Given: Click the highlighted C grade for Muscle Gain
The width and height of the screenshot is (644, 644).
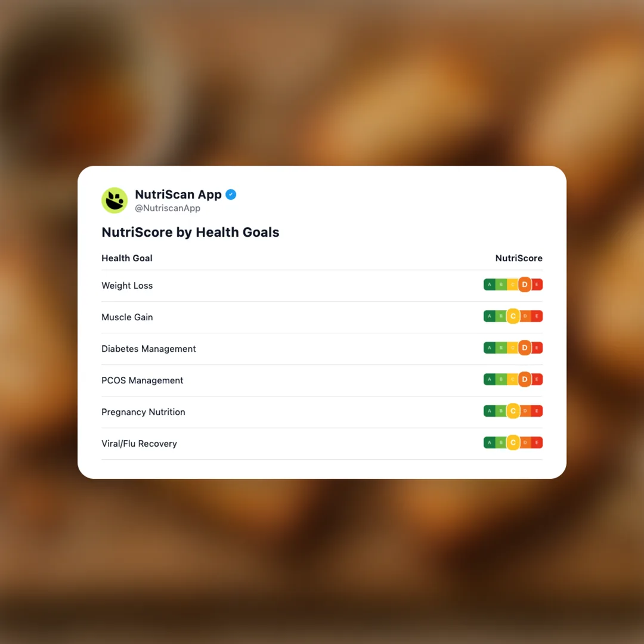Looking at the screenshot, I should pyautogui.click(x=513, y=316).
